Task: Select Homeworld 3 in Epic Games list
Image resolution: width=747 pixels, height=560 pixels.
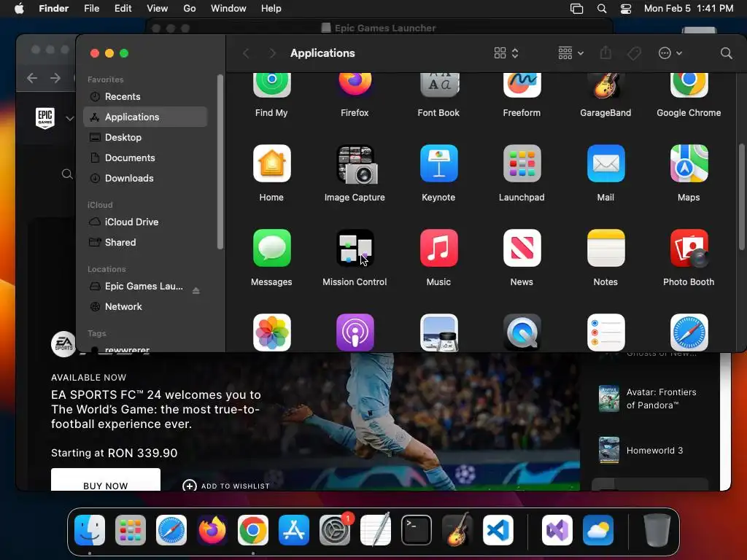Action: (649, 451)
